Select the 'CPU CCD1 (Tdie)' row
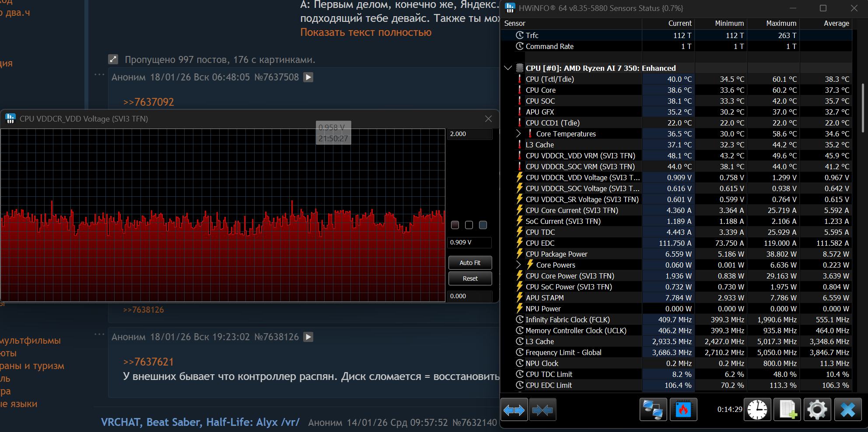868x432 pixels. (x=677, y=123)
